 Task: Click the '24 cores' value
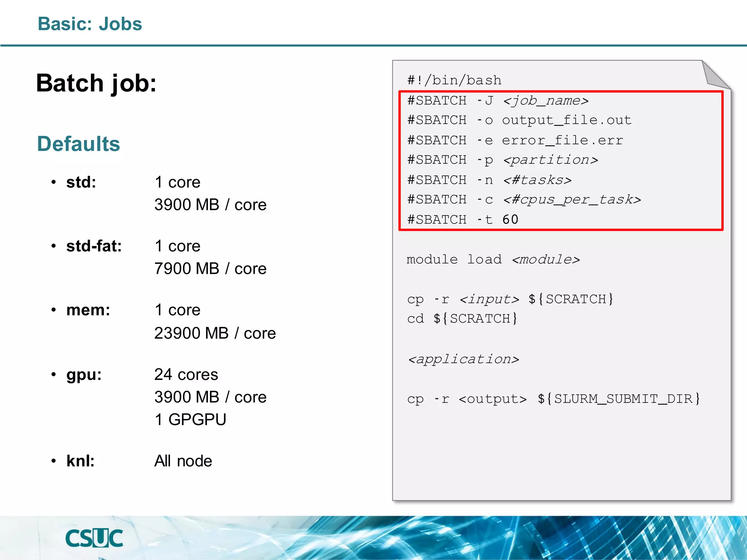tap(186, 374)
